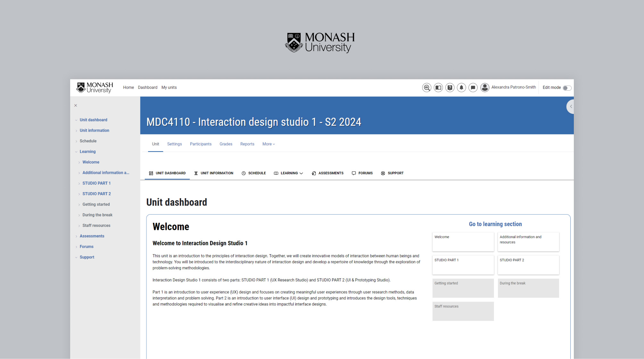Expand the More dropdown menu
This screenshot has width=644, height=359.
(x=268, y=144)
